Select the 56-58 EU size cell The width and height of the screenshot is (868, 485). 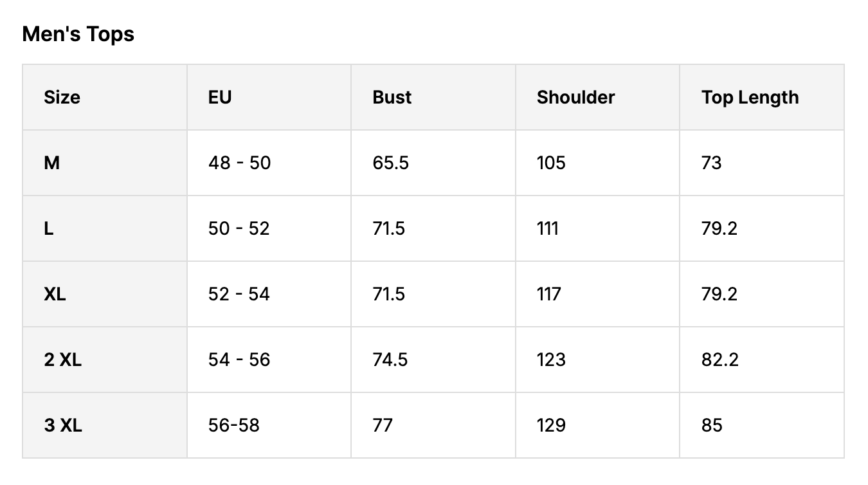coord(233,426)
